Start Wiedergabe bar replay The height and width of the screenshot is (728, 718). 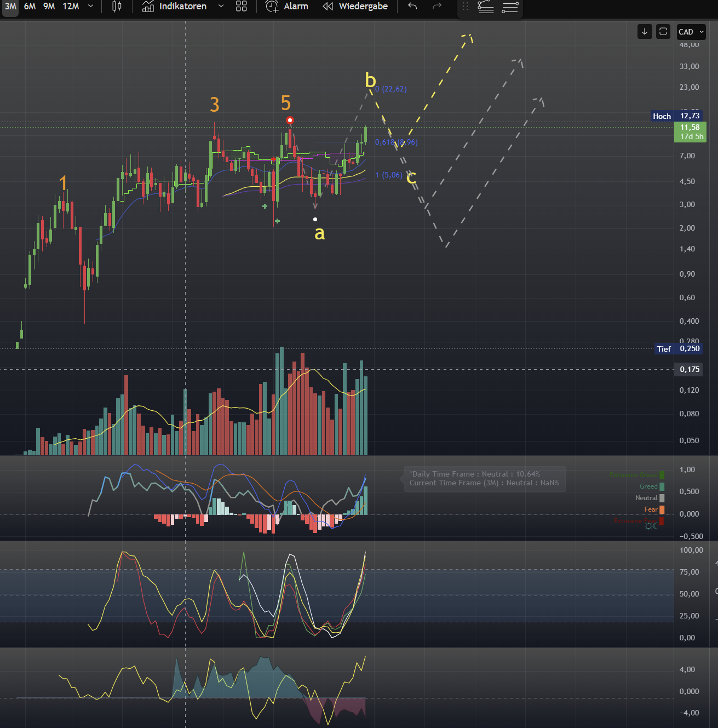point(355,7)
